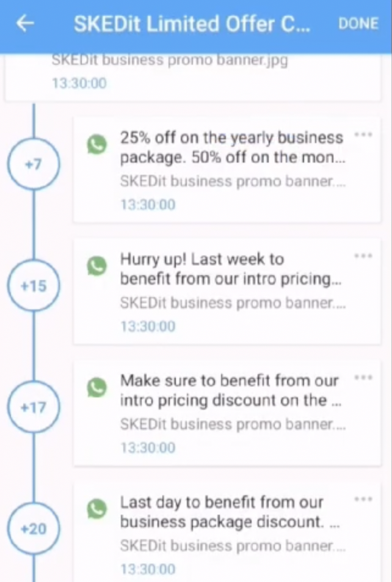The image size is (392, 582).
Task: Click the SKEDit Limited Offer title
Action: click(192, 24)
